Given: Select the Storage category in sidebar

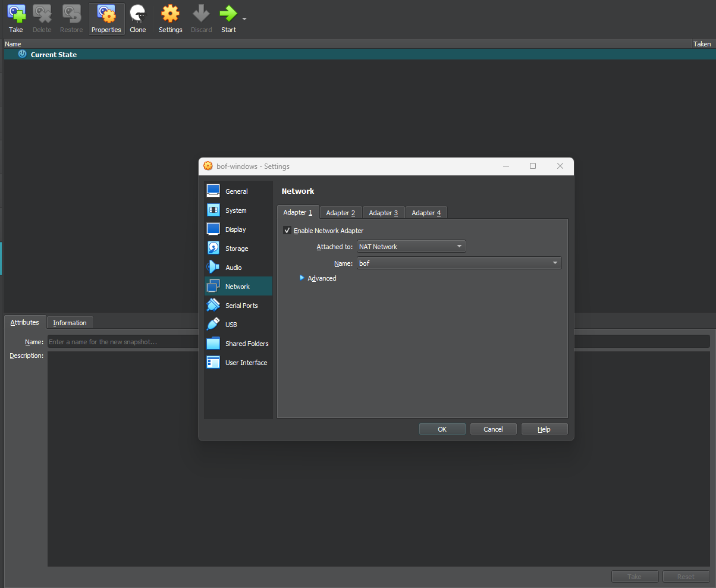Looking at the screenshot, I should tap(237, 249).
